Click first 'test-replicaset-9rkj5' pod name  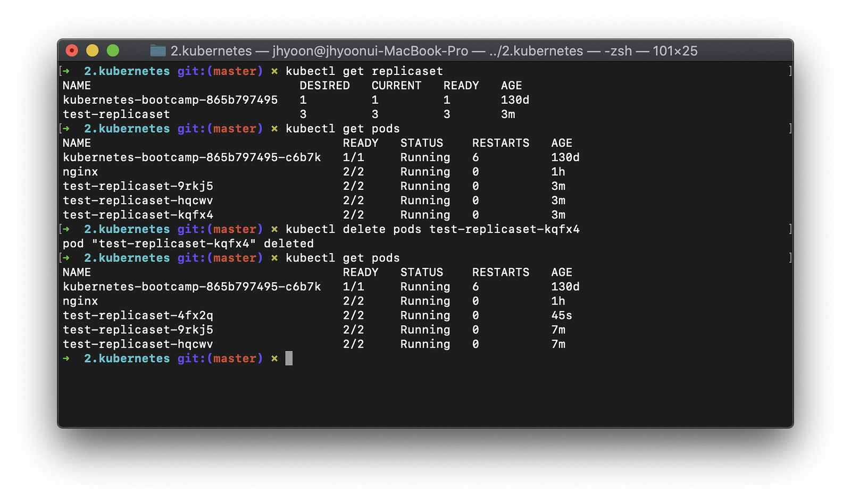(138, 186)
